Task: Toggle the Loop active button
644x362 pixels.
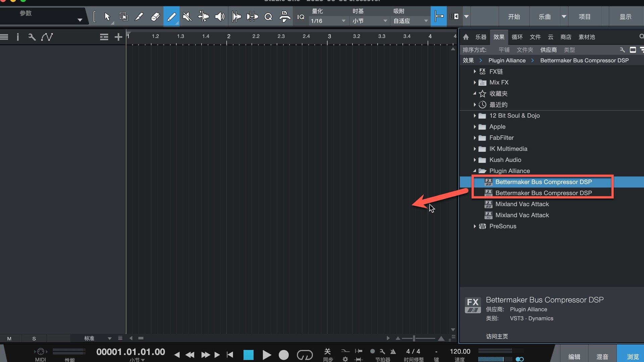Action: 305,355
